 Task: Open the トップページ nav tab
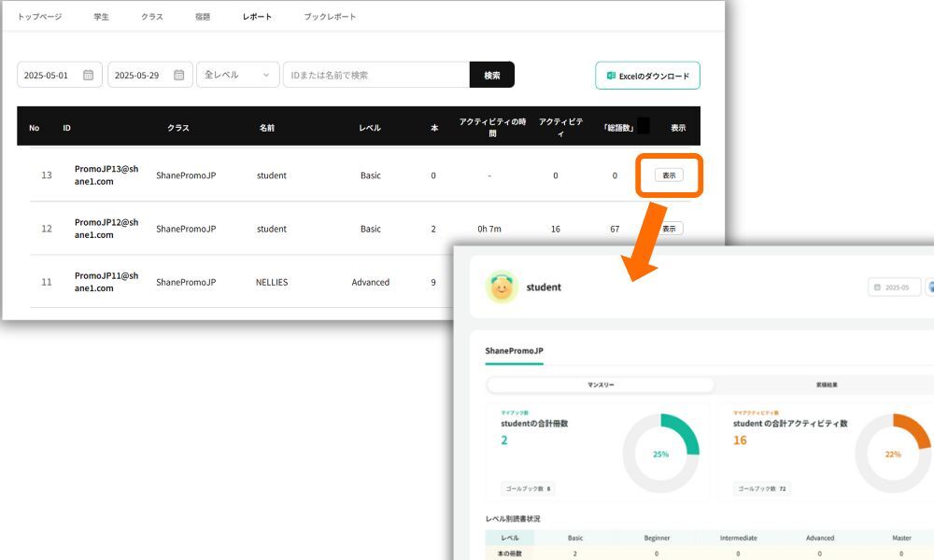click(39, 17)
